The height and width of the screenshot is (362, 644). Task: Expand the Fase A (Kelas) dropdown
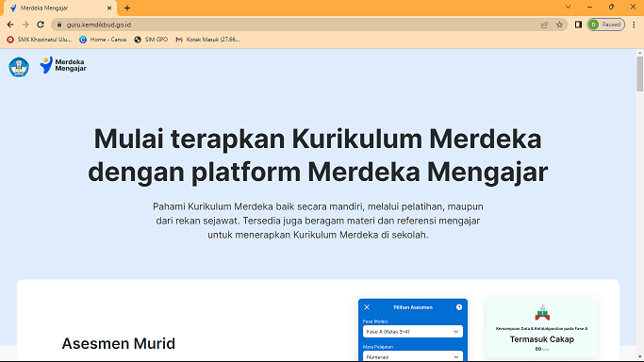413,331
